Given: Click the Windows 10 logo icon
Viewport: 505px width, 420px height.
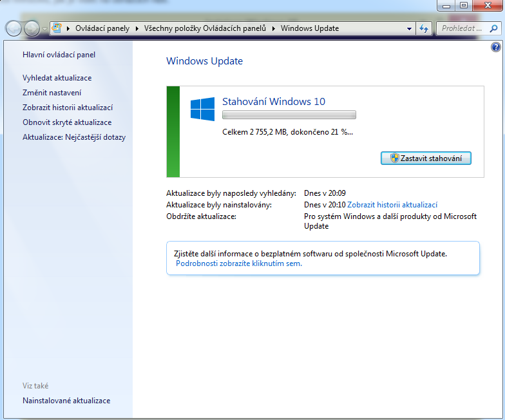Looking at the screenshot, I should [x=202, y=110].
